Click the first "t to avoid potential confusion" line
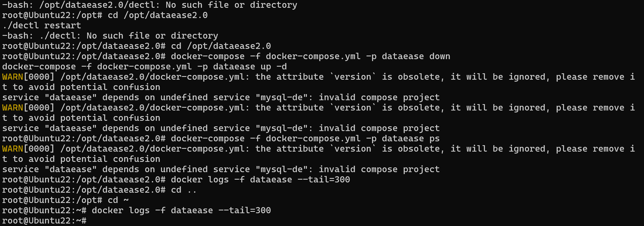The width and height of the screenshot is (644, 226). [81, 87]
